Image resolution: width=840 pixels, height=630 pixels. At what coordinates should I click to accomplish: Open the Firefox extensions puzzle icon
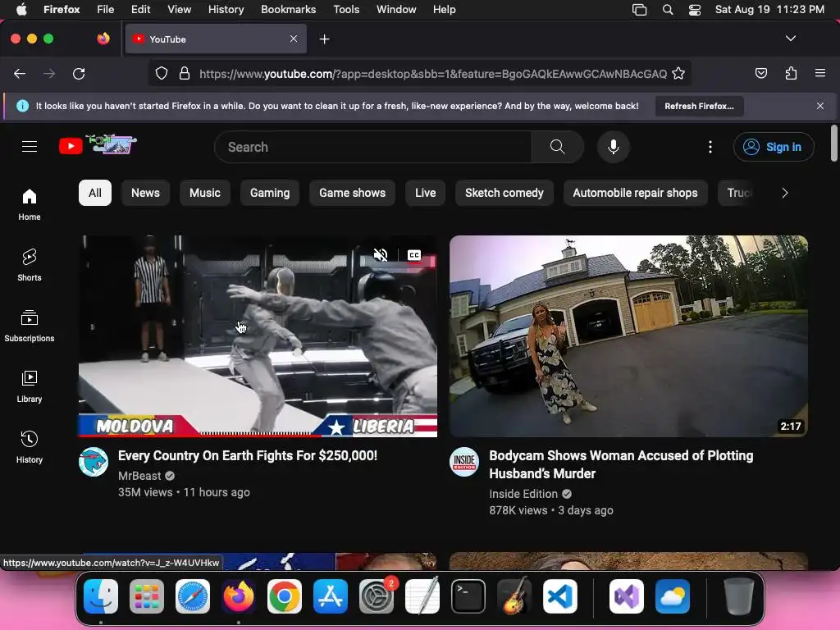[x=791, y=73]
